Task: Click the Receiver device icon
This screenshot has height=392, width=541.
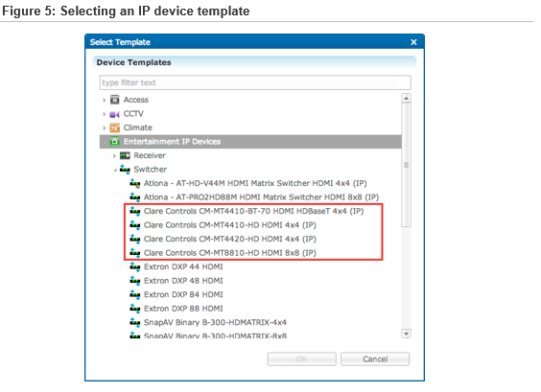Action: (x=125, y=156)
